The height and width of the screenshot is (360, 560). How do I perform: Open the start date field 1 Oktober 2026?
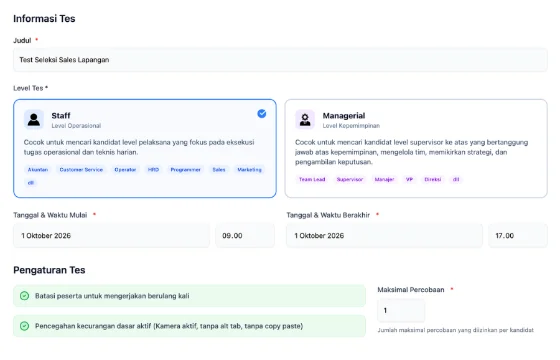pyautogui.click(x=111, y=236)
